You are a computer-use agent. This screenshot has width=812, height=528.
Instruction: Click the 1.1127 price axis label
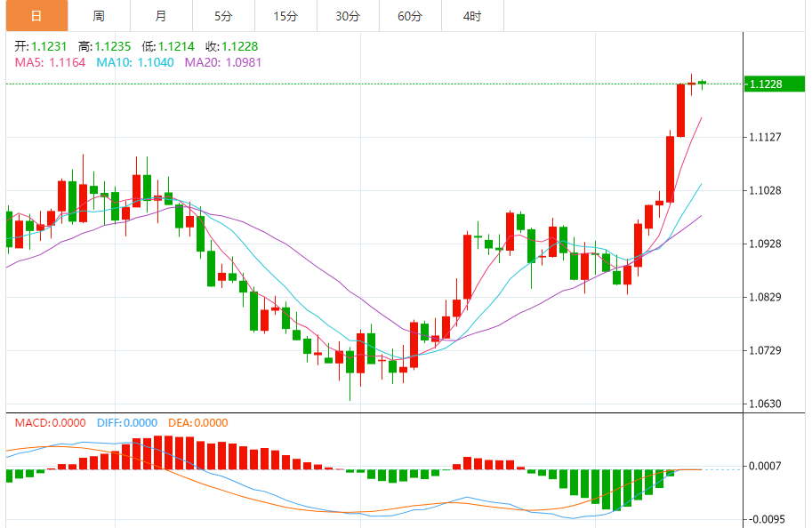point(765,137)
